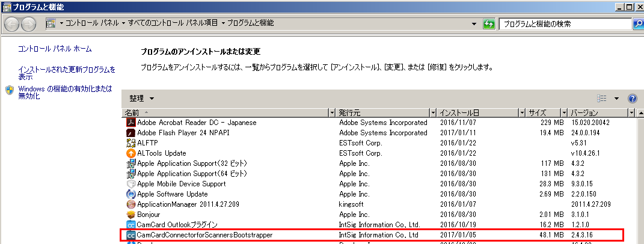
Task: Click the version cell v10.4.26.1
Action: [586, 153]
